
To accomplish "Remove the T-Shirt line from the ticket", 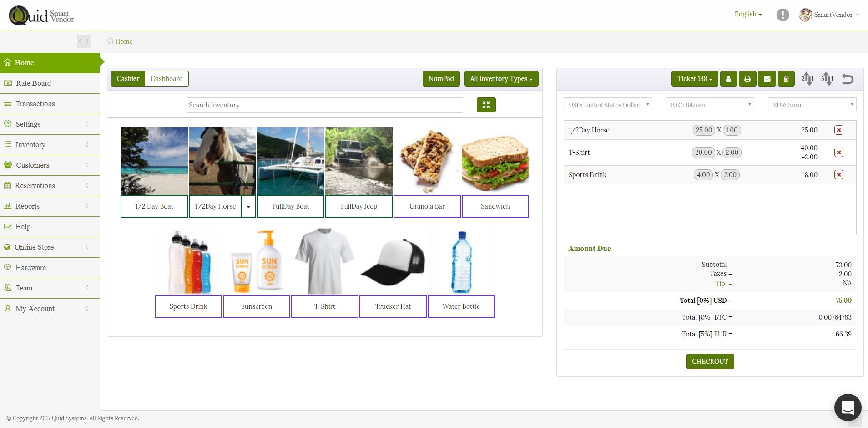I will (x=838, y=152).
